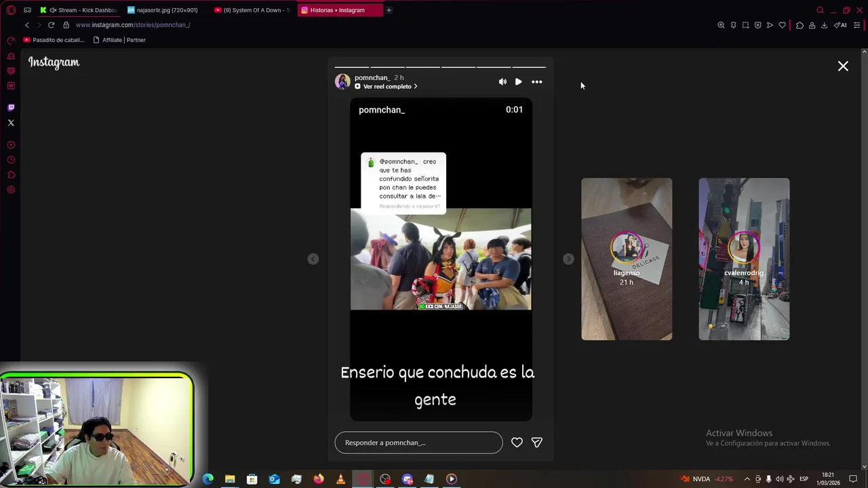Click the taskbar volume speaker icon
The width and height of the screenshot is (868, 488).
779,479
